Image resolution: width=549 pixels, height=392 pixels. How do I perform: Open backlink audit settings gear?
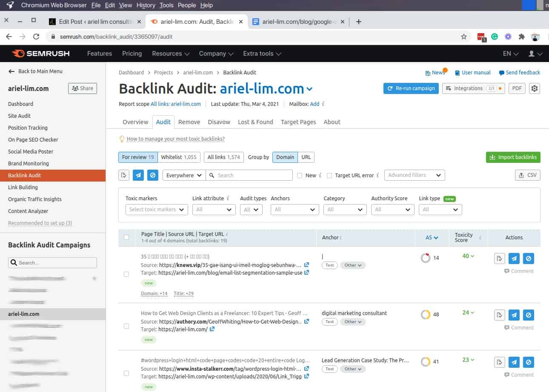535,88
